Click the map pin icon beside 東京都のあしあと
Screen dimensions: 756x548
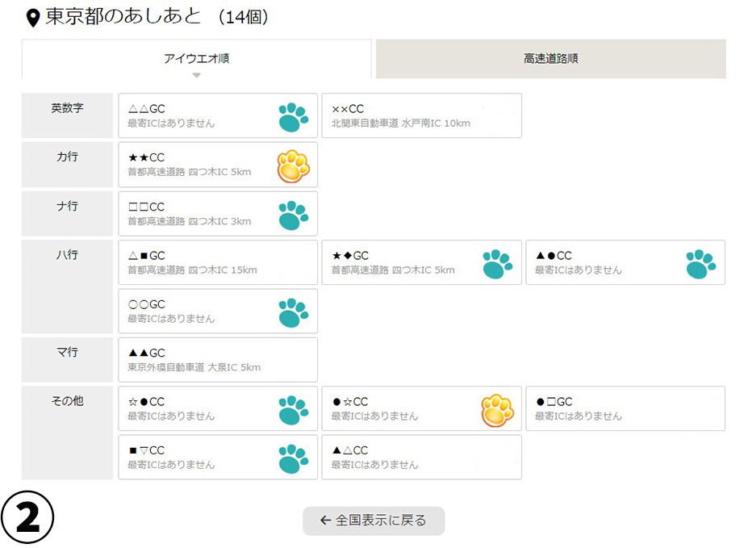(33, 17)
